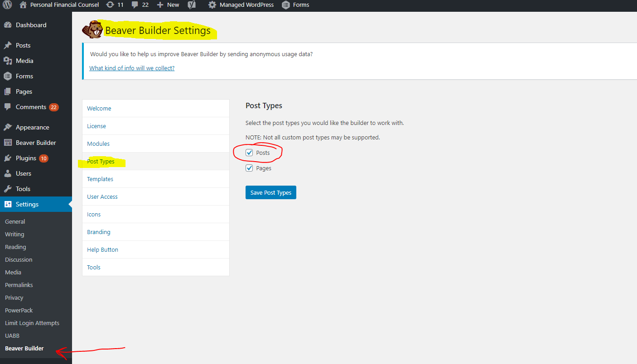Screen dimensions: 637x364
Task: Open the Pages label in sidebar menu
Action: pos(24,91)
